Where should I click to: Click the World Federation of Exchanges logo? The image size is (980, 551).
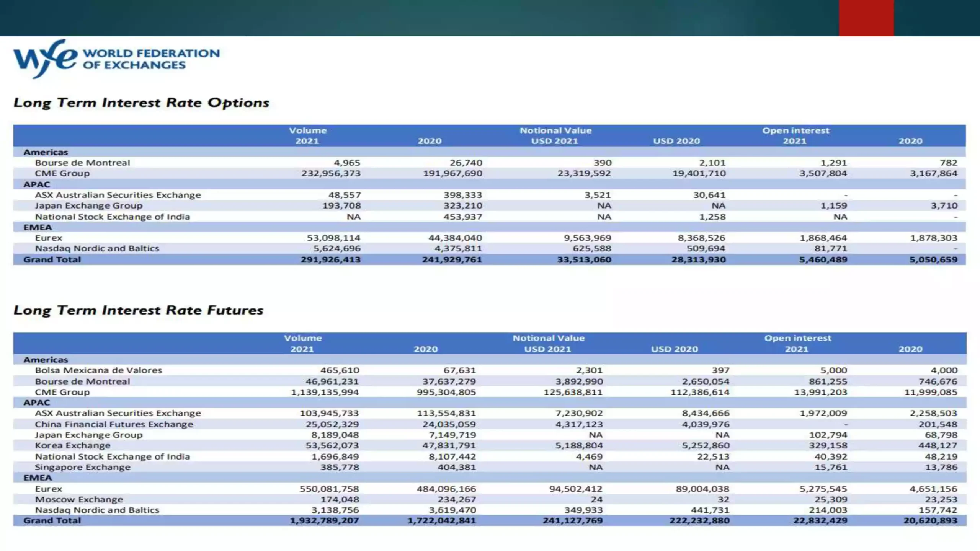pyautogui.click(x=117, y=59)
